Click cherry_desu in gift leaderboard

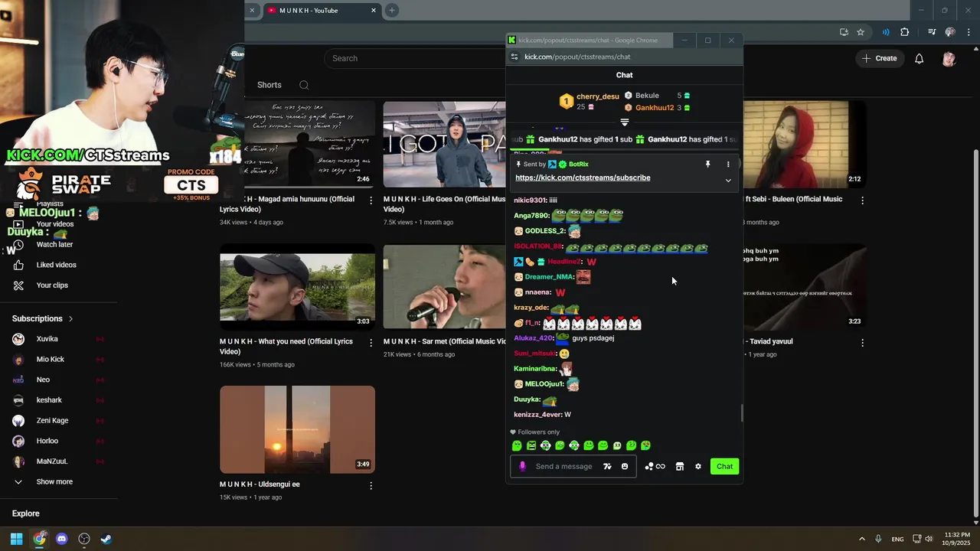coord(598,96)
